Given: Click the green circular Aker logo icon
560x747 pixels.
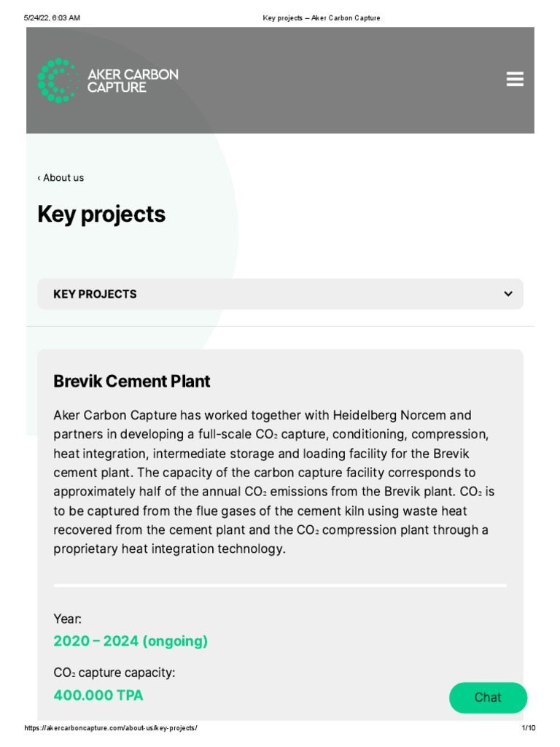Looking at the screenshot, I should pos(58,80).
